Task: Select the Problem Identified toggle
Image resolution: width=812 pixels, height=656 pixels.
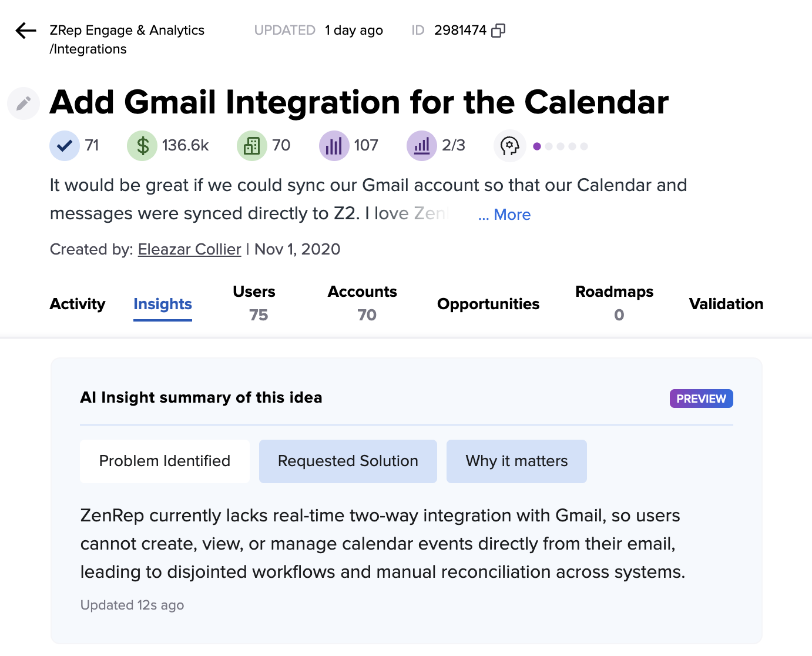Action: [165, 461]
